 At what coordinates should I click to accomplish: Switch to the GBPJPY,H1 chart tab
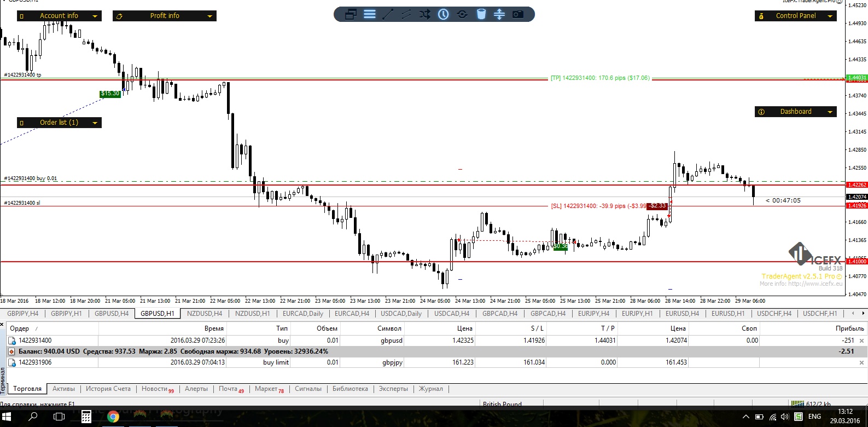pyautogui.click(x=66, y=314)
